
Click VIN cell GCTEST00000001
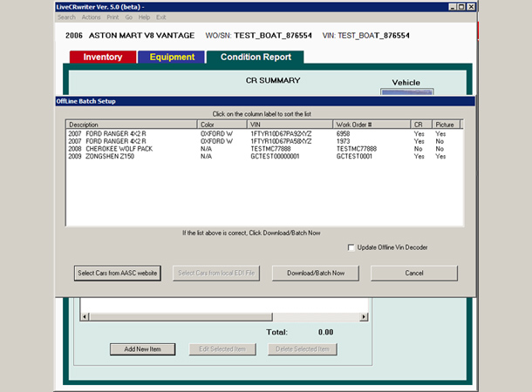click(x=275, y=156)
